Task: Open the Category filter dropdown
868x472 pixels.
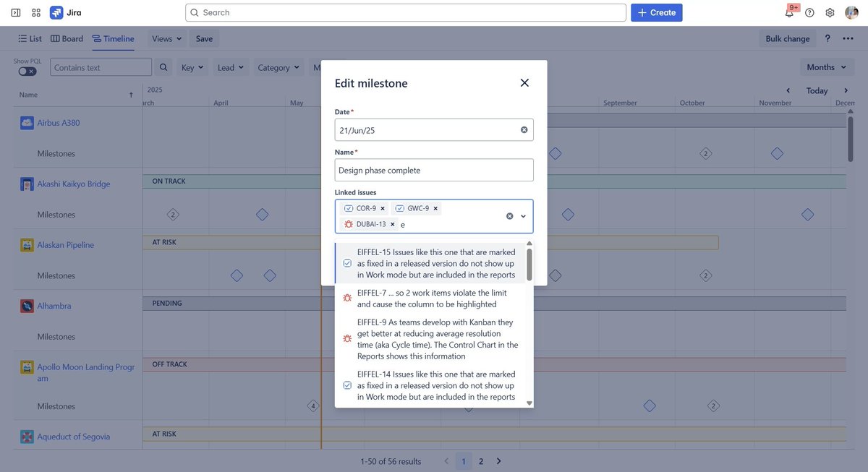Action: tap(278, 67)
